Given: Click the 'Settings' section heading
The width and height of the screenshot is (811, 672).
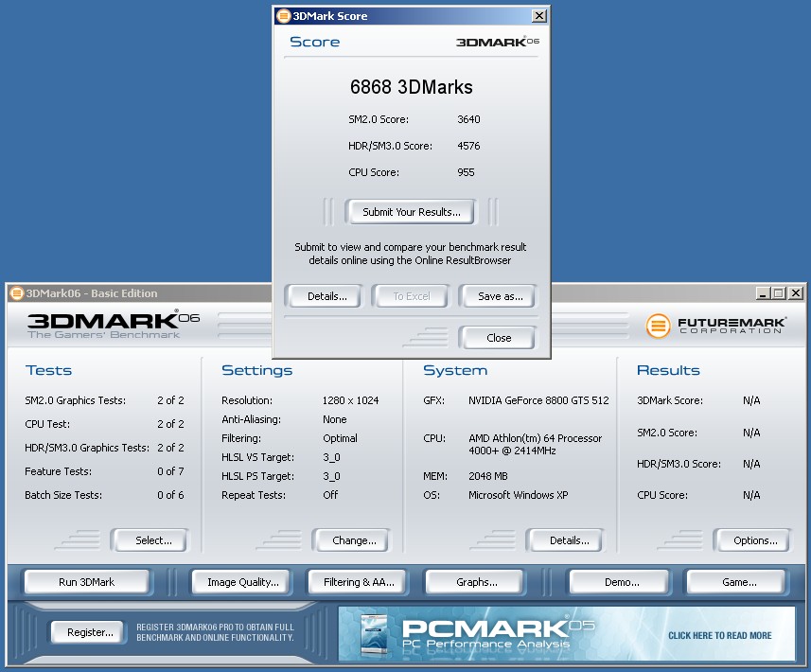Looking at the screenshot, I should tap(257, 370).
